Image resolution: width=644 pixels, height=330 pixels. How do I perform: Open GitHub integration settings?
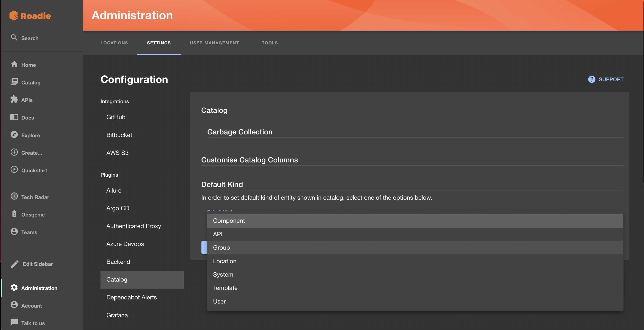click(116, 117)
